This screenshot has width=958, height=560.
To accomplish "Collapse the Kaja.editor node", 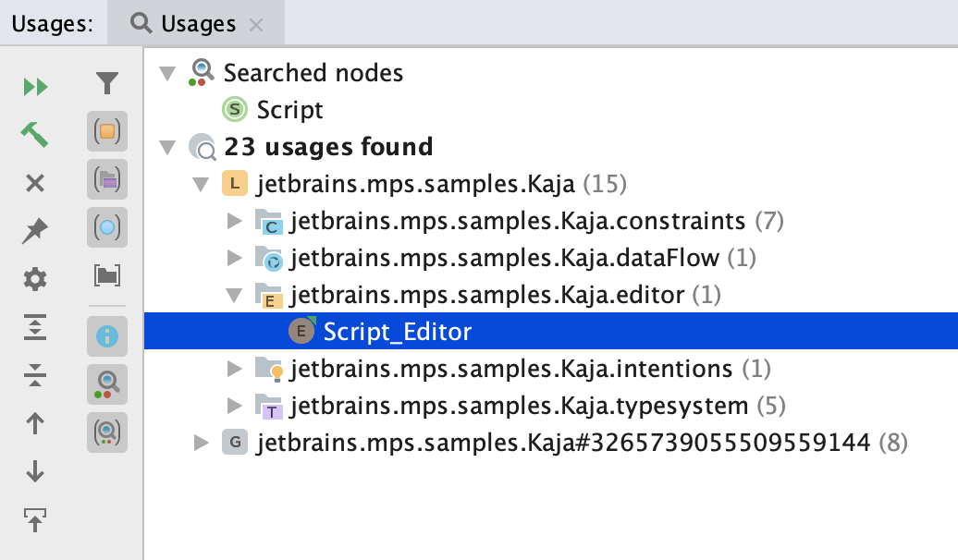I will 235,295.
